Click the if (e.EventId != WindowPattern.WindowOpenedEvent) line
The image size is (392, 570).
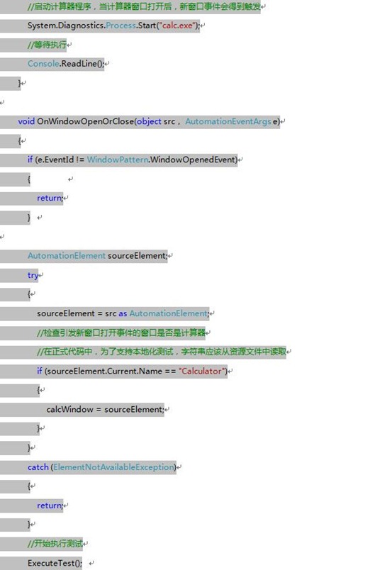pos(133,160)
